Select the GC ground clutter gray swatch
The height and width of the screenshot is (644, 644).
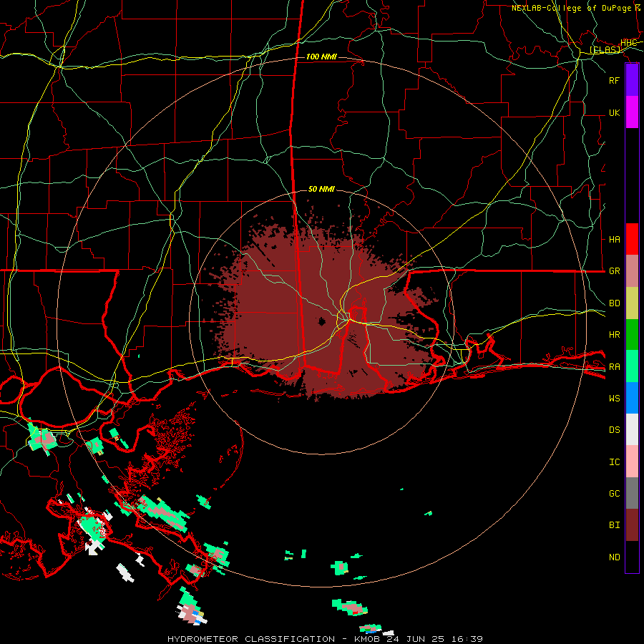(632, 493)
